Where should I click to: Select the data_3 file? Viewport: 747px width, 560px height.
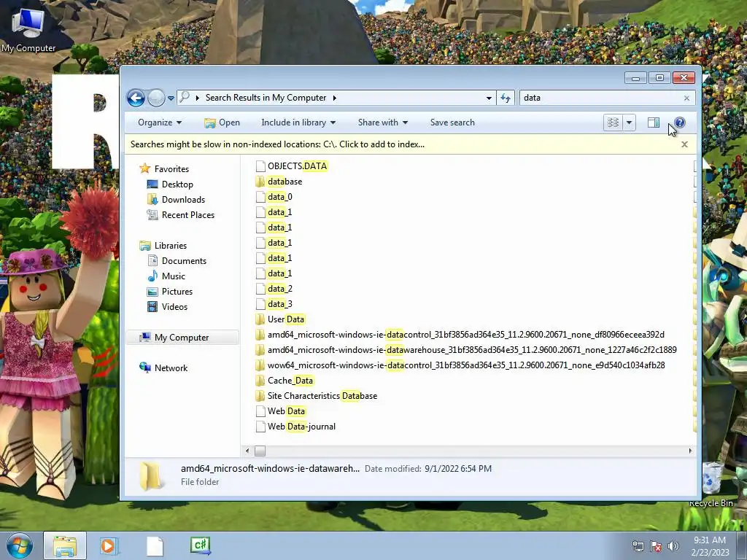pos(274,304)
